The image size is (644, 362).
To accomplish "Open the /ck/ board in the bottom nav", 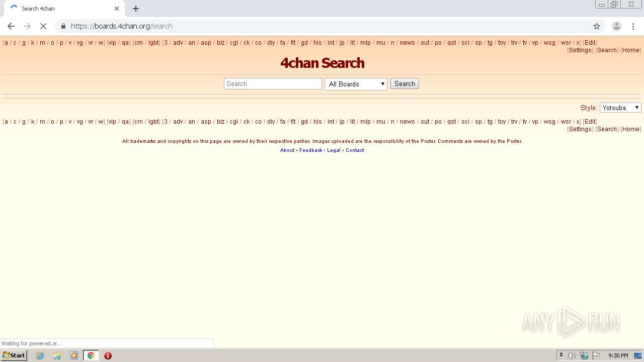I will [x=247, y=122].
